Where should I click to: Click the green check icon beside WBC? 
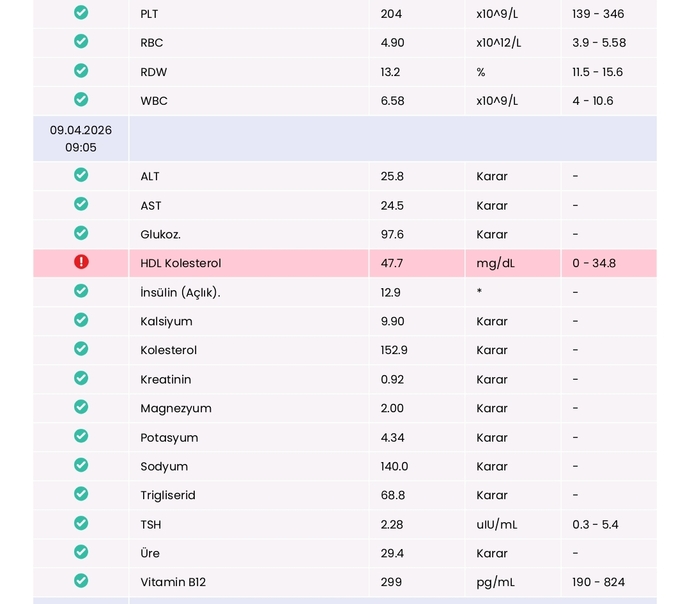click(x=81, y=99)
